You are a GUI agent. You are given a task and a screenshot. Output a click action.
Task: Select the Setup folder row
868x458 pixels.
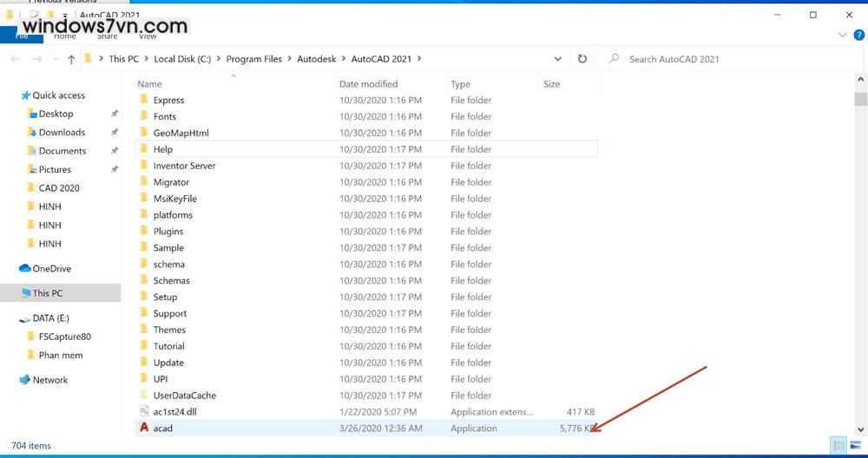point(366,297)
